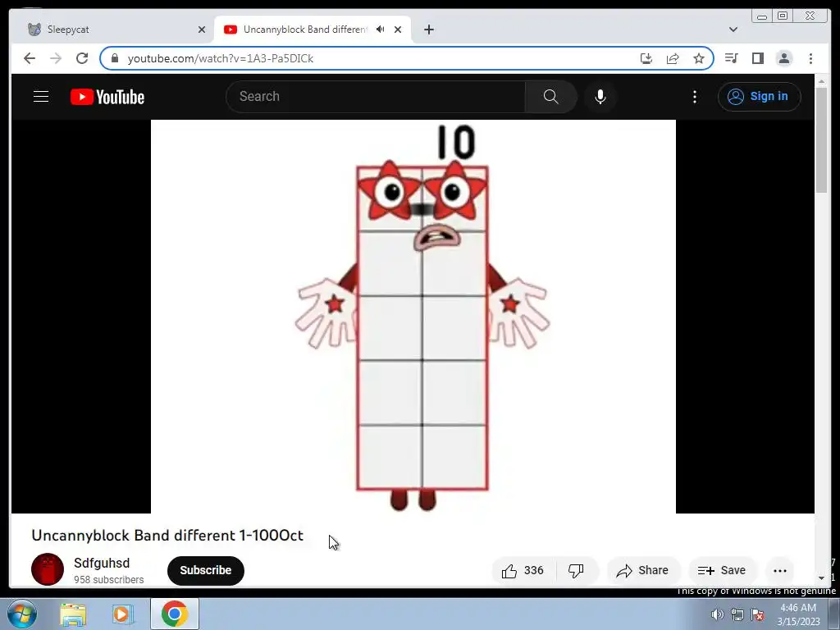Open the Sdfguhsd channel avatar
This screenshot has height=630, width=840.
coord(47,569)
